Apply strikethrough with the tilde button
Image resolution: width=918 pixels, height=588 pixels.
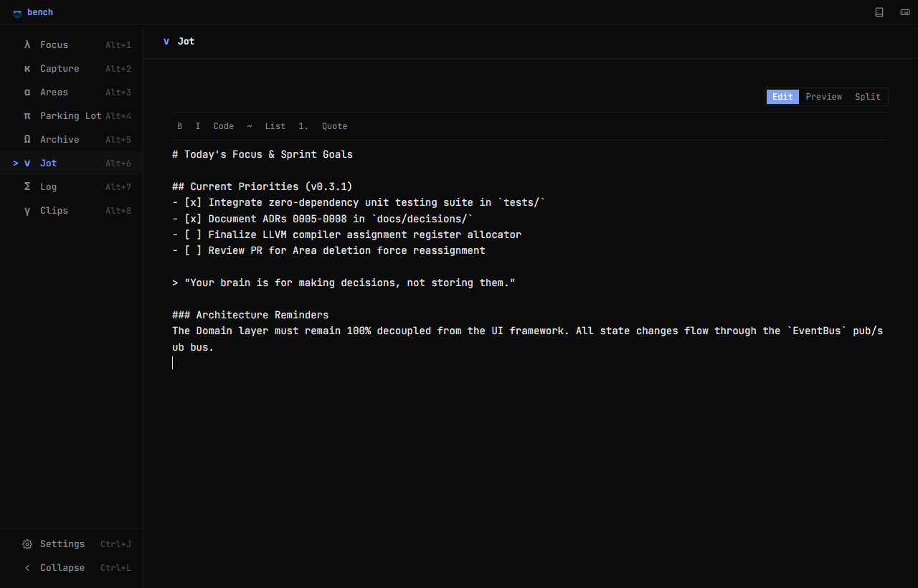pyautogui.click(x=250, y=126)
